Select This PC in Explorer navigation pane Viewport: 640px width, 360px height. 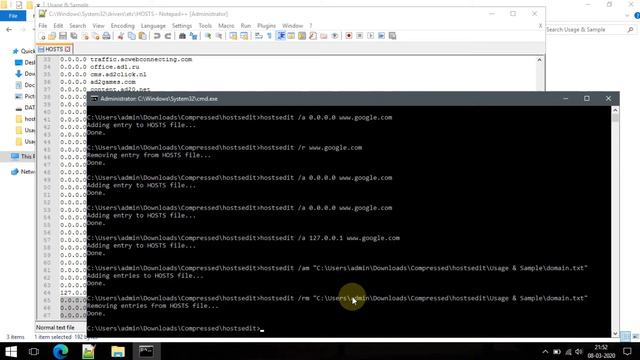coord(23,156)
